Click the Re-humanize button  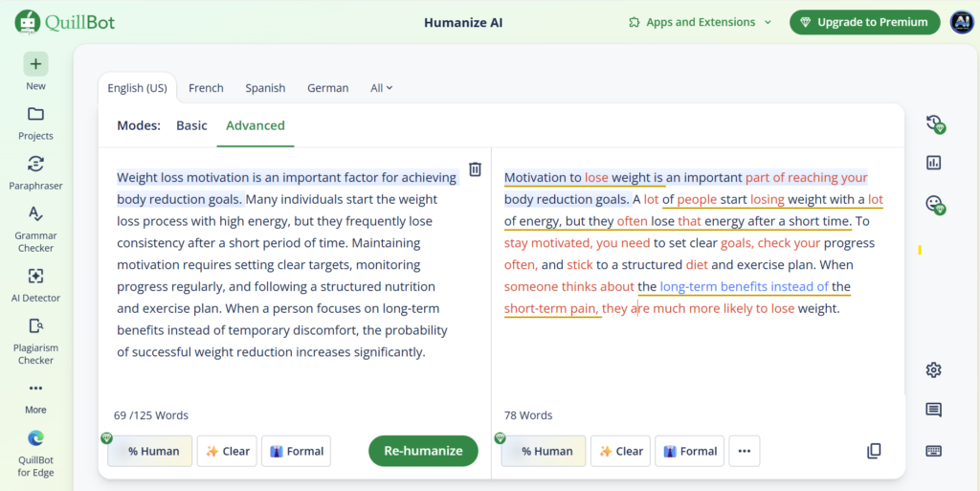pos(423,451)
